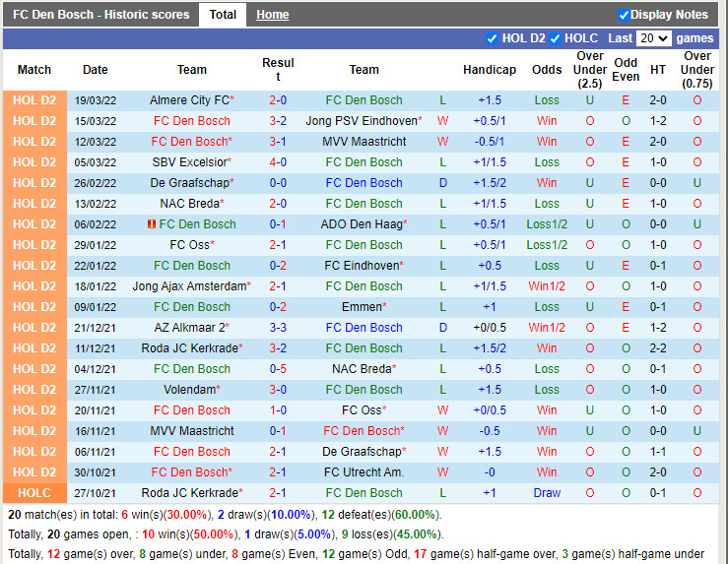
Task: Toggle the HOLC league filter checkbox
Action: point(556,38)
